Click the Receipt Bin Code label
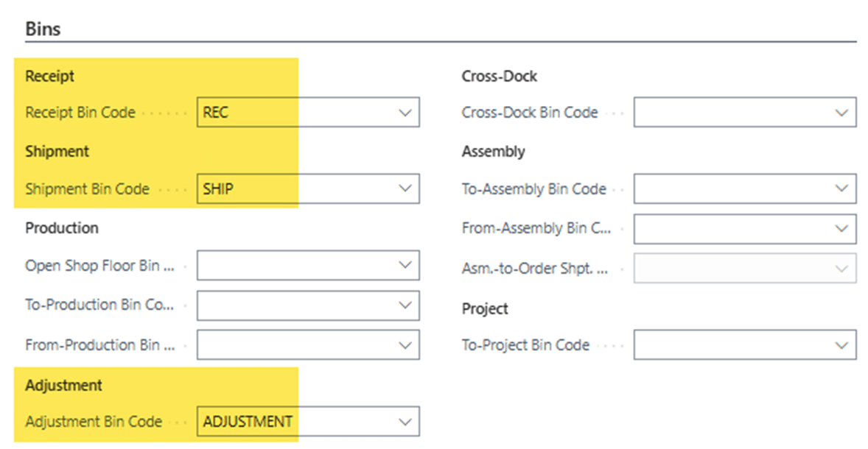This screenshot has width=868, height=449. click(x=80, y=113)
